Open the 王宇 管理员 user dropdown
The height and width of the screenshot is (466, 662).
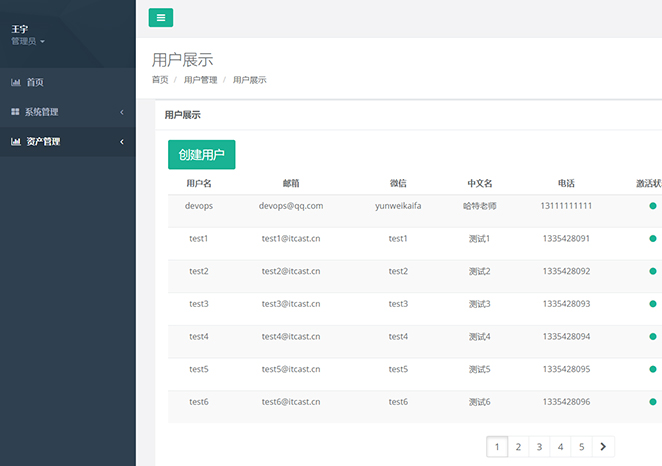[28, 35]
